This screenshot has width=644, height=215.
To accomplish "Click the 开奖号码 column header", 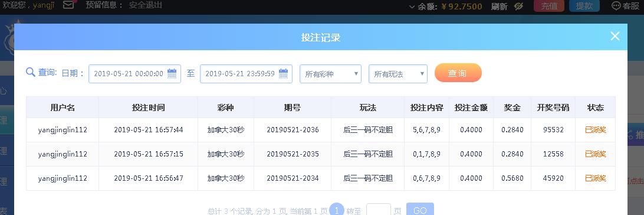I will coord(553,107).
